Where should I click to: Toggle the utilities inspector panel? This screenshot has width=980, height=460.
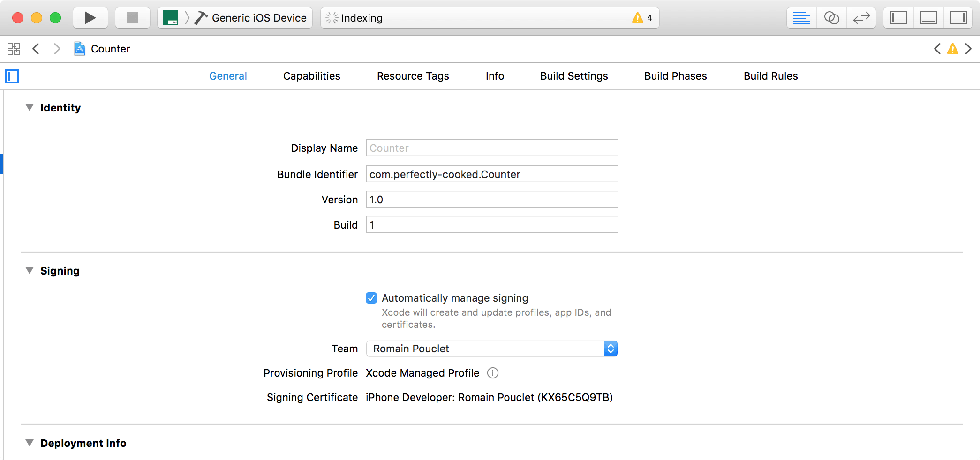(x=958, y=18)
